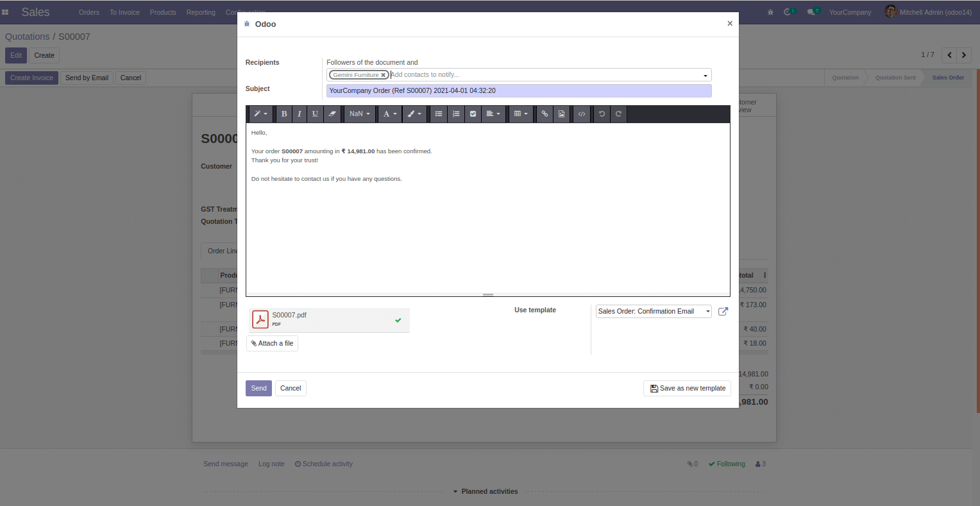Open the Use template selection dropdown

(654, 312)
